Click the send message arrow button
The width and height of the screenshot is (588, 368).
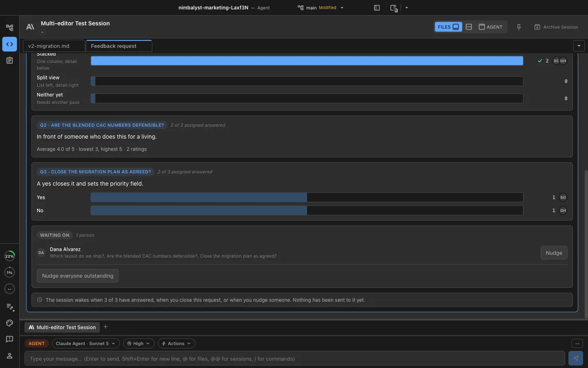coord(575,358)
